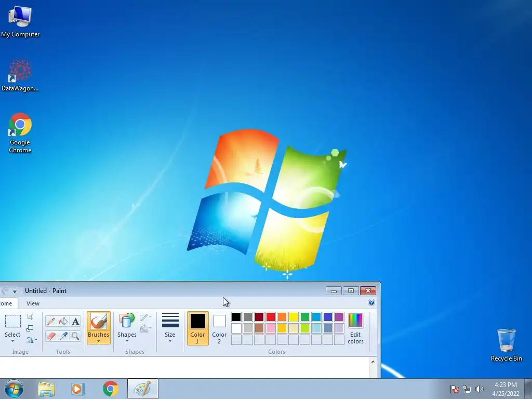Launch Windows Media Player from taskbar
This screenshot has height=399, width=532.
(77, 389)
